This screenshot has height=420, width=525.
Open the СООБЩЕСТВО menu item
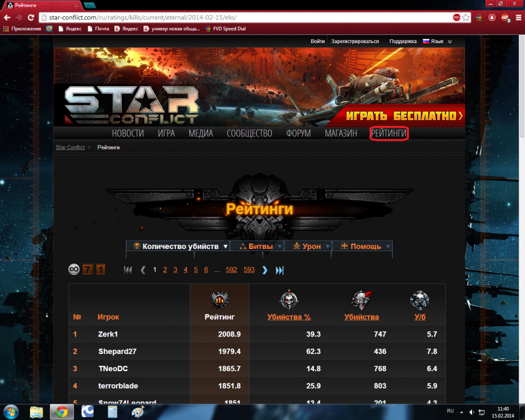click(x=249, y=133)
